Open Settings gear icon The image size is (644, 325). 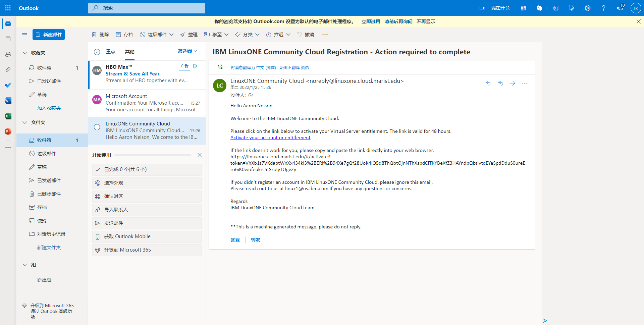tap(588, 8)
